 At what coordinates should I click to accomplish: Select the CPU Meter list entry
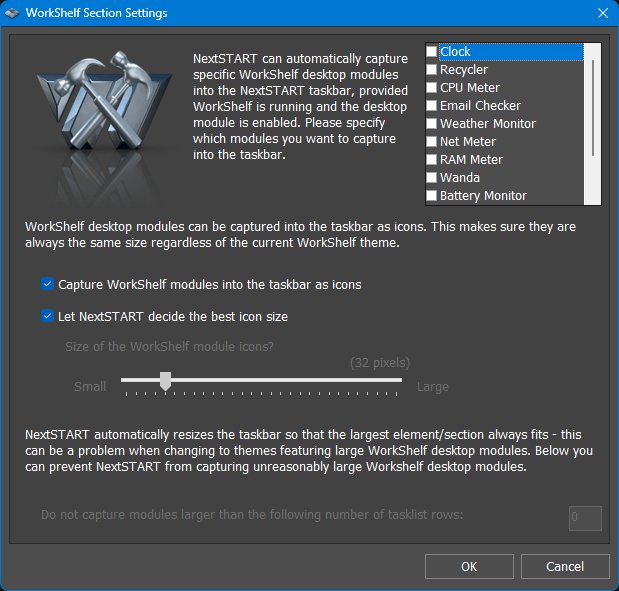[470, 87]
